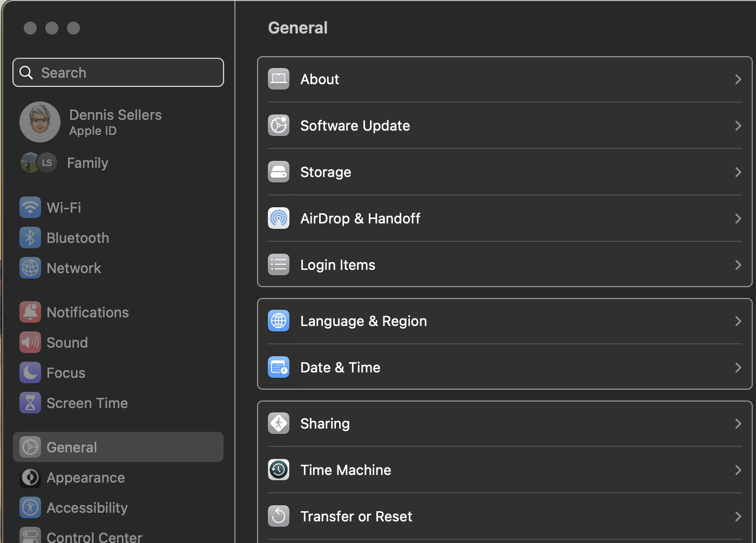Click the Sharing icon
The width and height of the screenshot is (756, 543).
pos(279,424)
